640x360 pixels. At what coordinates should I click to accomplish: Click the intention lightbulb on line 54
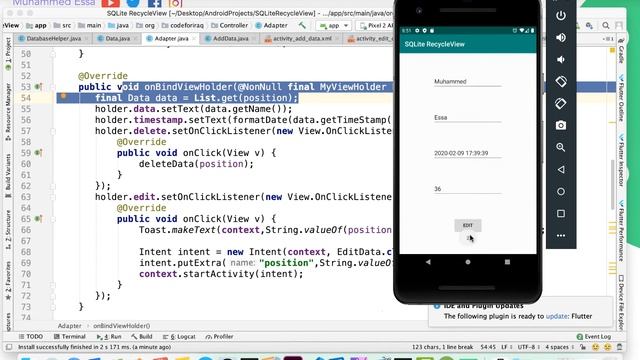[x=63, y=97]
